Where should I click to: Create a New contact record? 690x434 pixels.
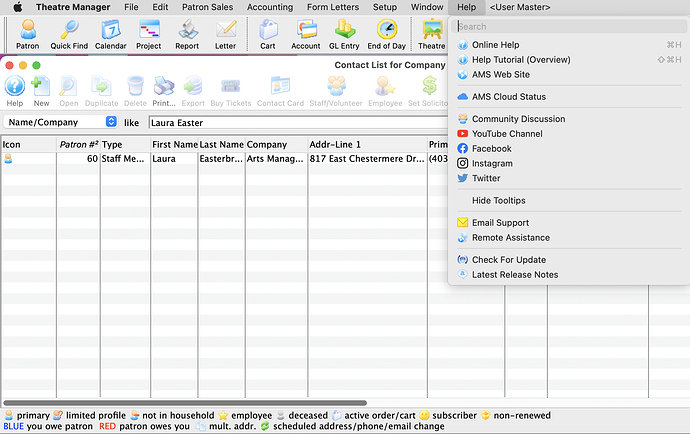[41, 91]
